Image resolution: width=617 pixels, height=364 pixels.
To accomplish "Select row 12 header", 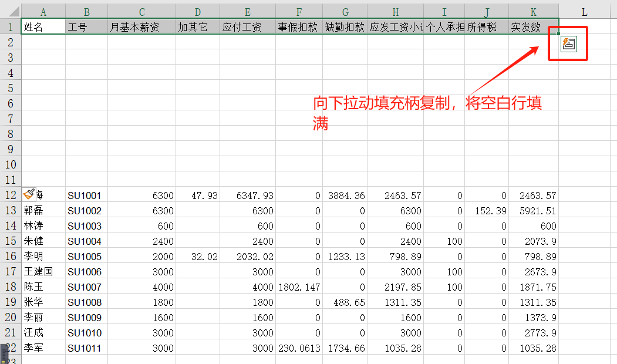I will [x=11, y=195].
